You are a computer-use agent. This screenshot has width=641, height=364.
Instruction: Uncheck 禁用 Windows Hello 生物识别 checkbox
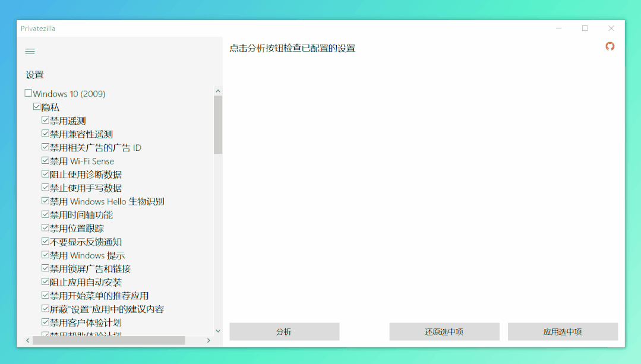tap(45, 201)
